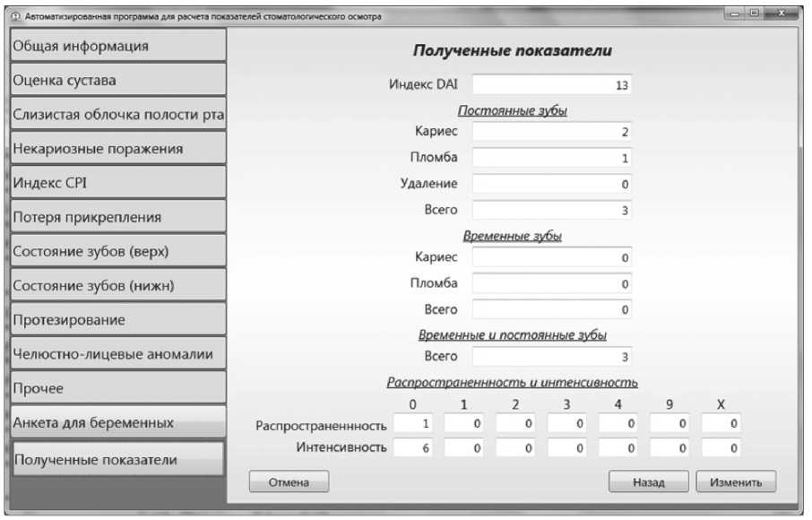Go to Некариозные поражения section
Screen dimensions: 812x520
pyautogui.click(x=118, y=148)
